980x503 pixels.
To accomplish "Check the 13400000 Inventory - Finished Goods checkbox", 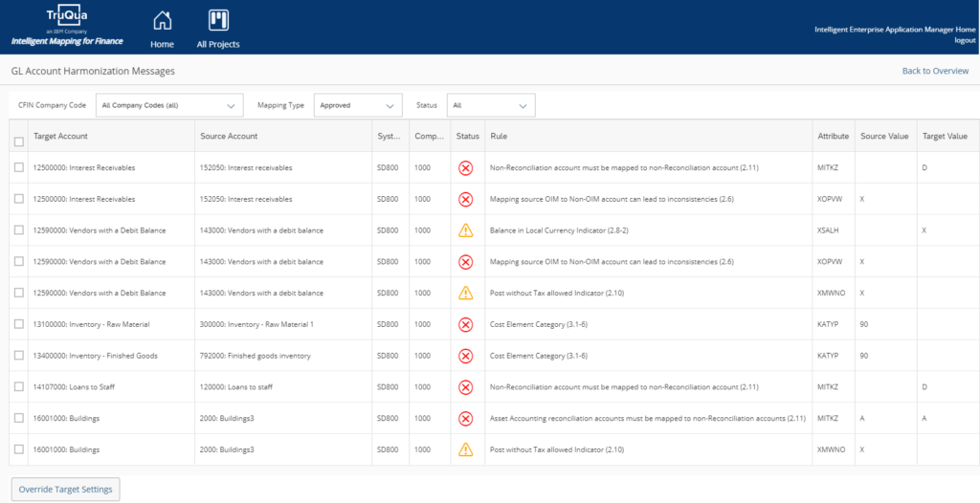I will coord(19,355).
